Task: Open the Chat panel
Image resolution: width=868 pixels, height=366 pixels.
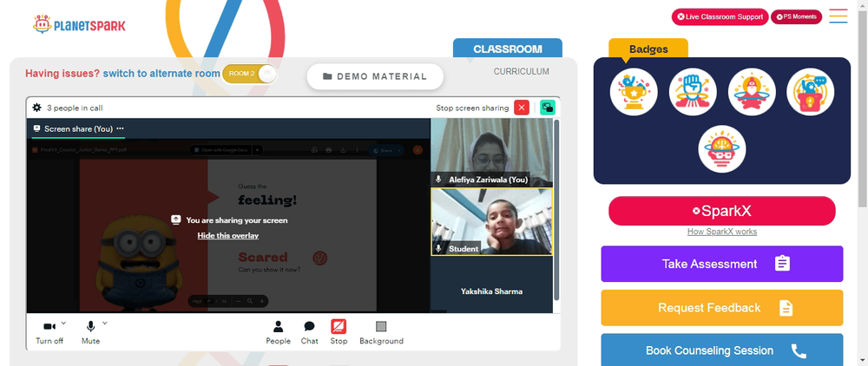Action: [x=310, y=332]
